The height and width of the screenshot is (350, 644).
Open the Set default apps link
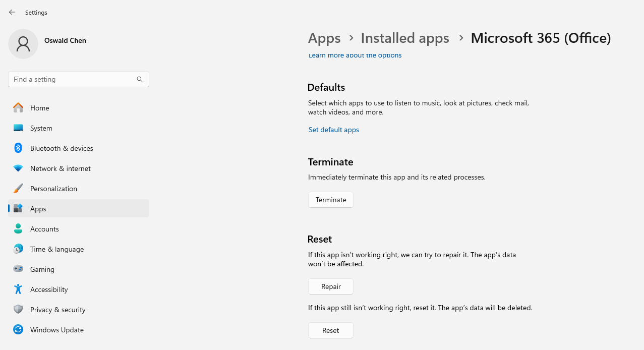(334, 130)
